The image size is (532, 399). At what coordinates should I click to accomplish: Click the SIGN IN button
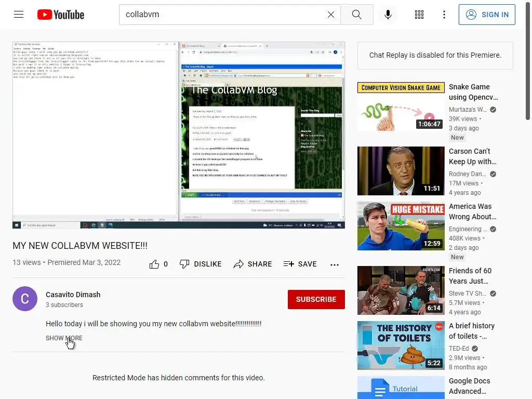point(486,15)
